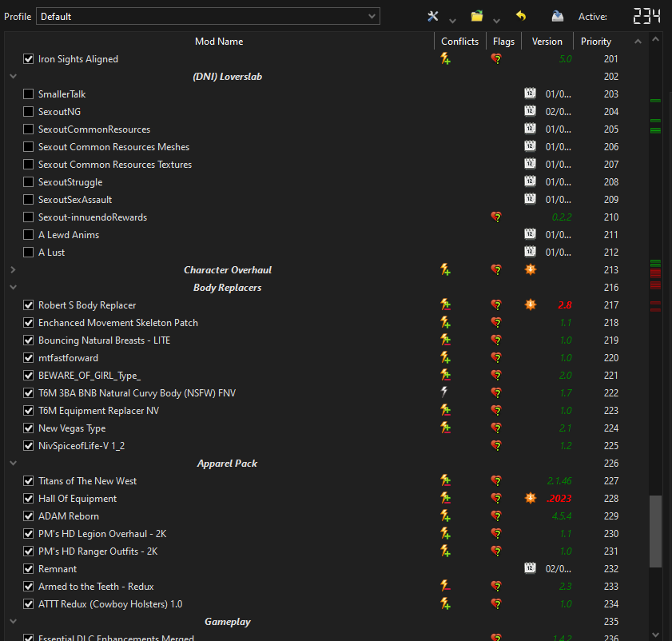This screenshot has height=641, width=672.
Task: Click the Active mods counter display
Action: tap(646, 16)
